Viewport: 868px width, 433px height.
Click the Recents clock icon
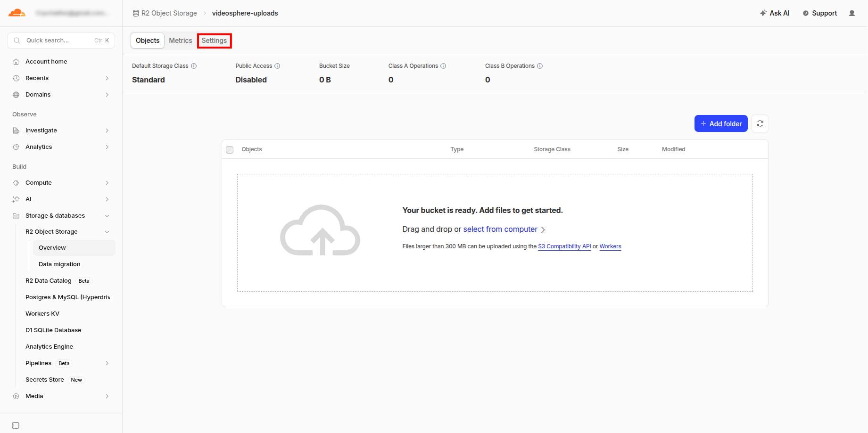pos(16,78)
